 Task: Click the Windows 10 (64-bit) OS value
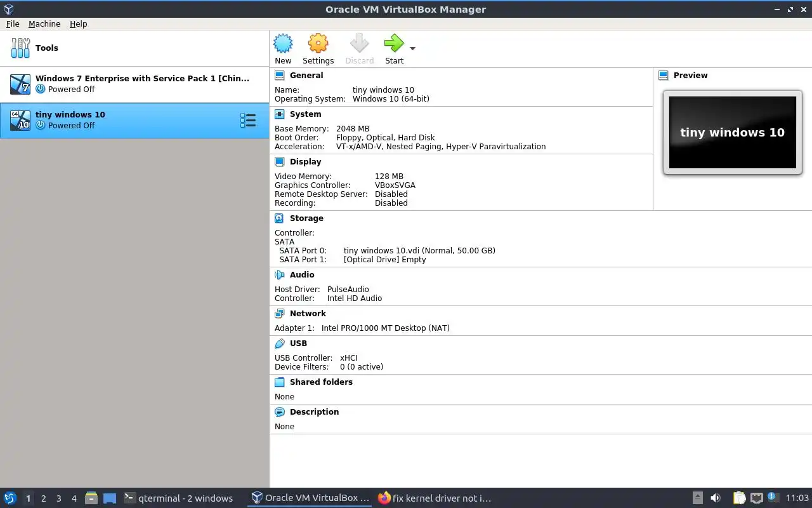[x=391, y=99]
